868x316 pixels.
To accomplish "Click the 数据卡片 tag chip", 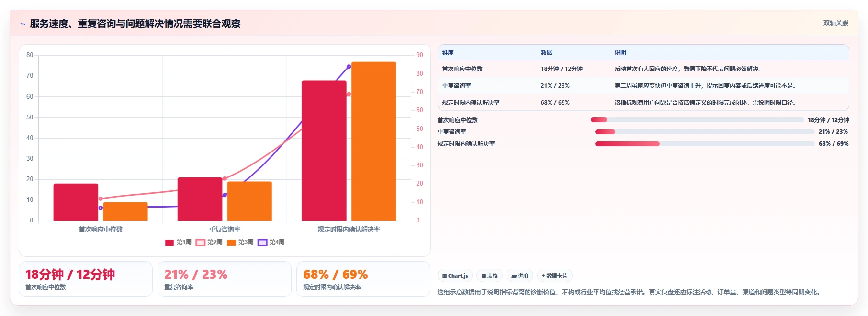I will pyautogui.click(x=555, y=276).
